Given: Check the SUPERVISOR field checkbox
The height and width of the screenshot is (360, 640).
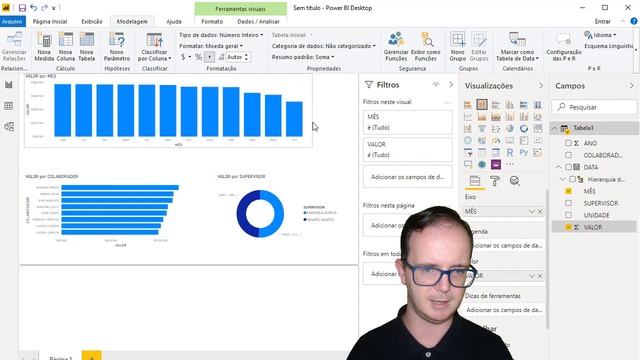Looking at the screenshot, I should click(568, 203).
